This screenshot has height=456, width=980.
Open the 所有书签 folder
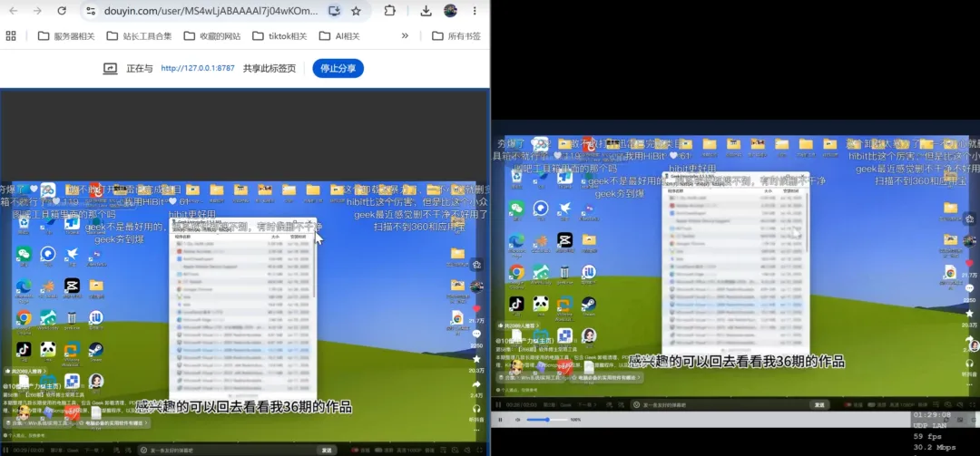tap(456, 35)
